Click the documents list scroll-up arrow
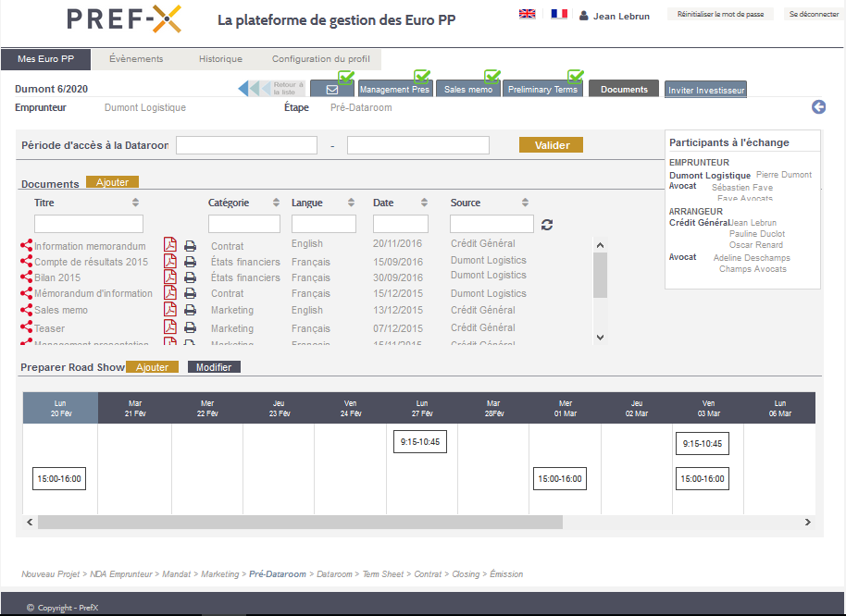Viewport: 846px width, 616px height. pos(600,245)
